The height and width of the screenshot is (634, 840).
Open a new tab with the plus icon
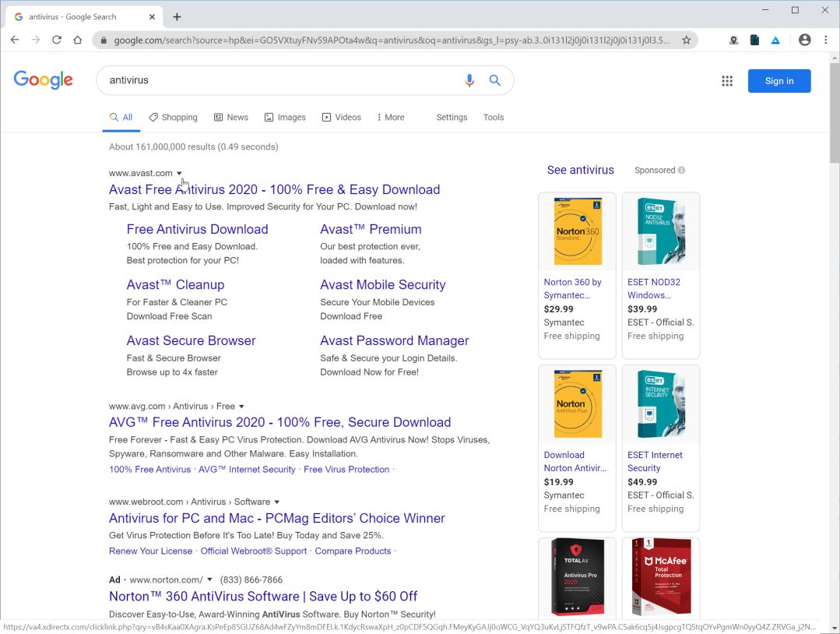177,16
